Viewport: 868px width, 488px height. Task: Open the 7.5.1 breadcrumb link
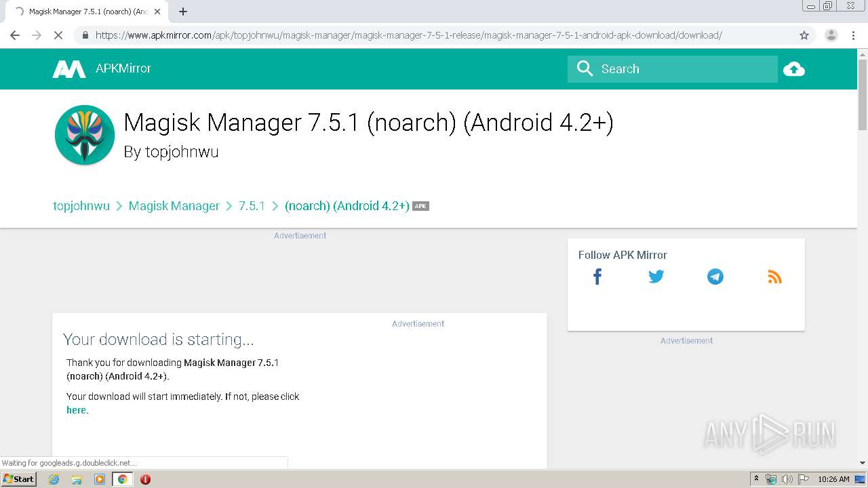[252, 206]
